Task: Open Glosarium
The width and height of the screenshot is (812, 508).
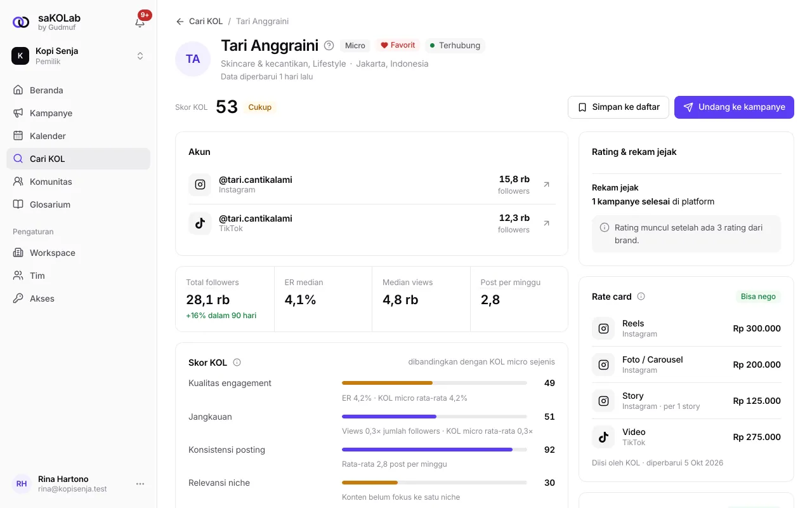Action: pos(78,204)
